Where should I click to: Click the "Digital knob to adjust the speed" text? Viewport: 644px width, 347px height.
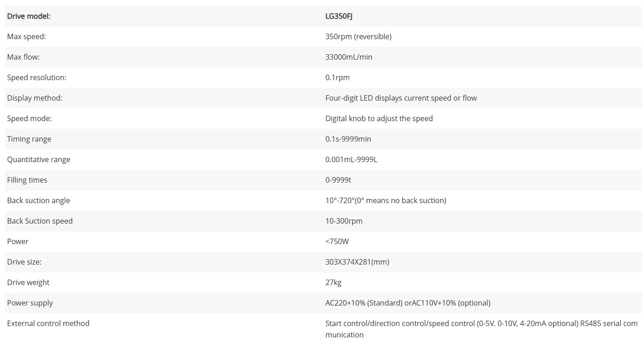coord(379,118)
